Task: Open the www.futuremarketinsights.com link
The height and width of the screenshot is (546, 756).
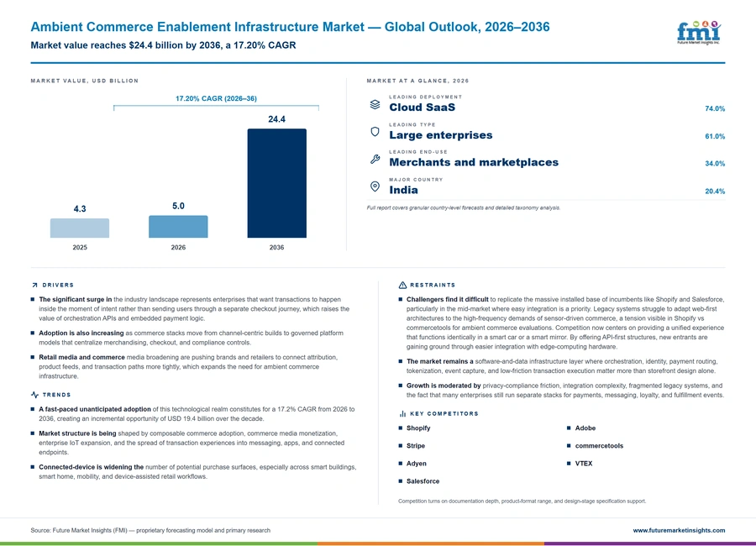Action: point(679,530)
